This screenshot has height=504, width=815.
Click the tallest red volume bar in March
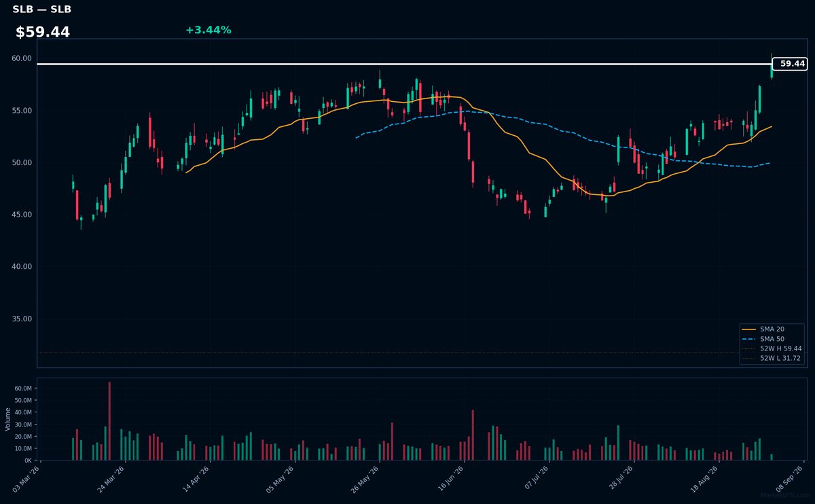[109, 421]
